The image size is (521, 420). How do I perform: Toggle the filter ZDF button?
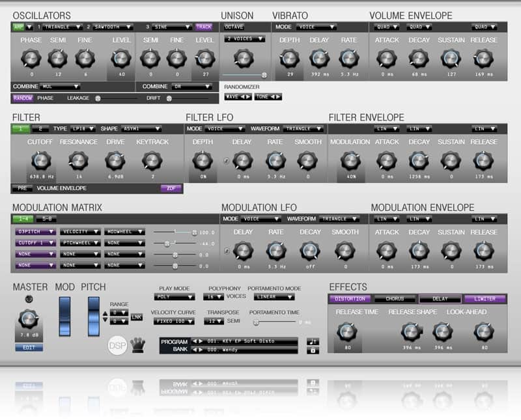(171, 188)
